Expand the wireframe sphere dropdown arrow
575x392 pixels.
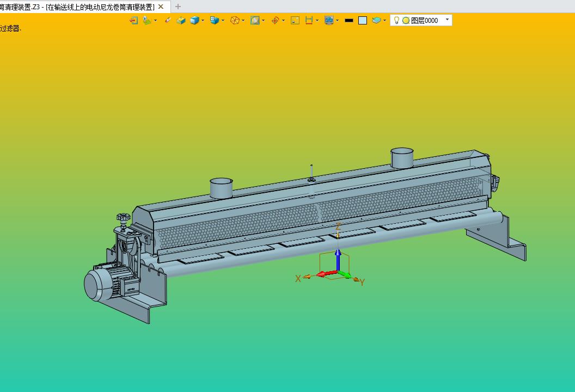pos(243,21)
